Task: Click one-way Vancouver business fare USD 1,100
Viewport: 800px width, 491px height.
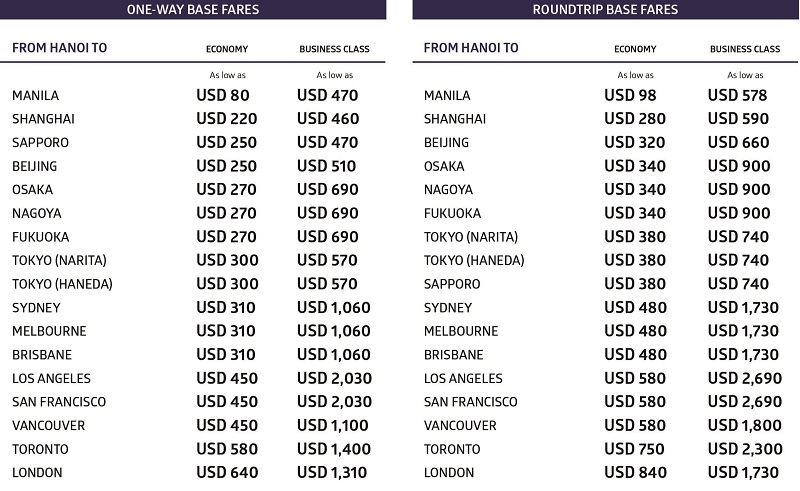Action: click(334, 425)
